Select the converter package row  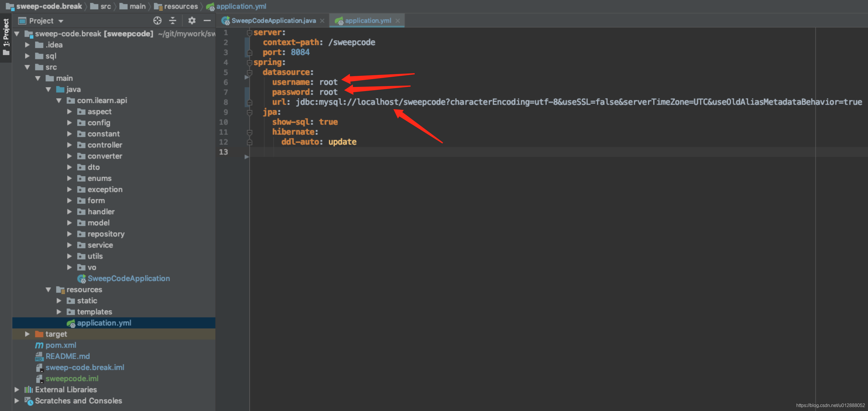pyautogui.click(x=114, y=156)
